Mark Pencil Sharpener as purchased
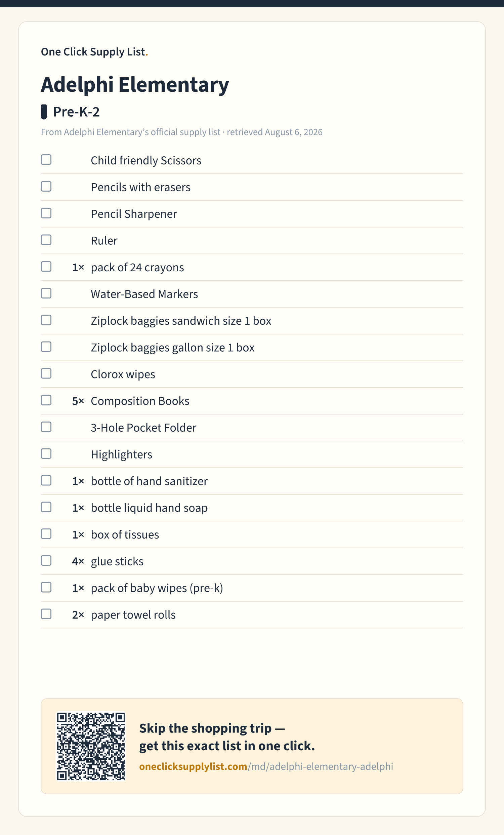Screen dimensions: 504x835 pos(46,213)
